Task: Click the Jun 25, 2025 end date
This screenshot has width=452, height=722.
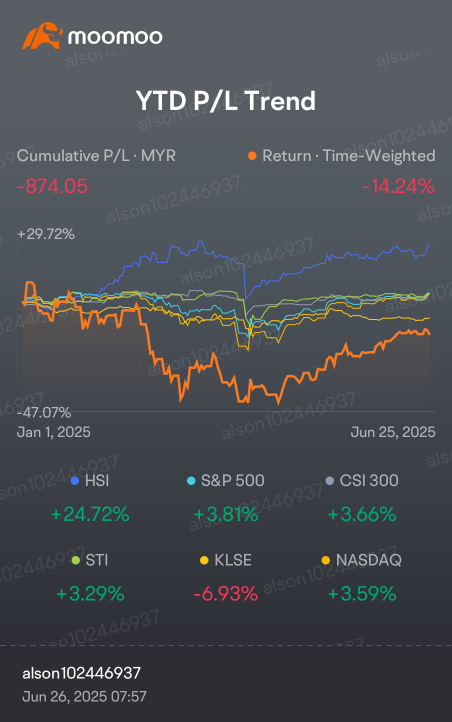Action: (393, 432)
